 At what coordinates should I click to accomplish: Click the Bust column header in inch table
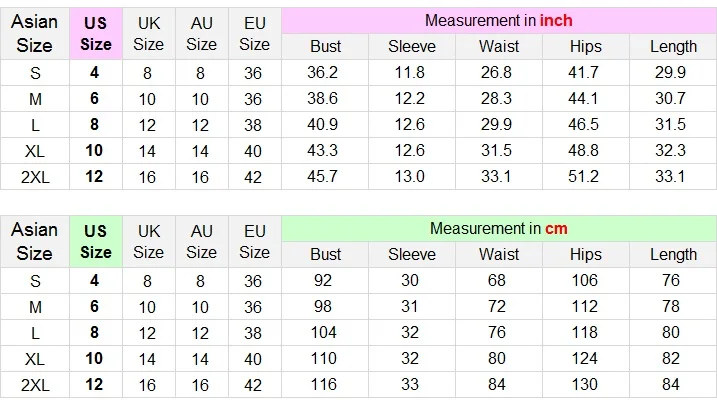[325, 47]
